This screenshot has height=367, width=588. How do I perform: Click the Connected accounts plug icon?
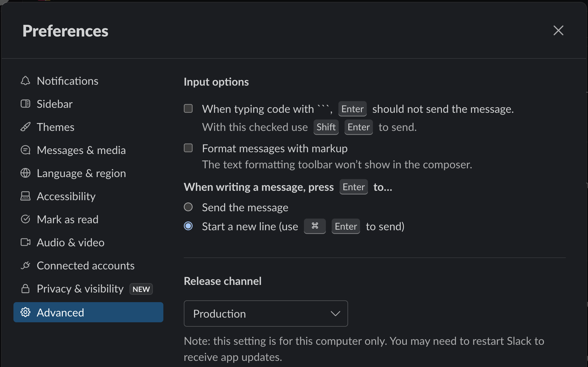tap(25, 265)
